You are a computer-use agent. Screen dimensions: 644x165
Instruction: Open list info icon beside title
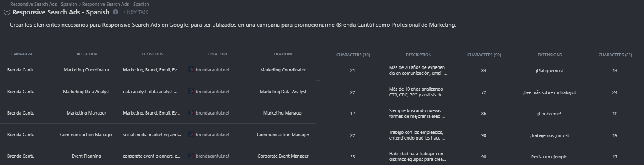pos(116,12)
